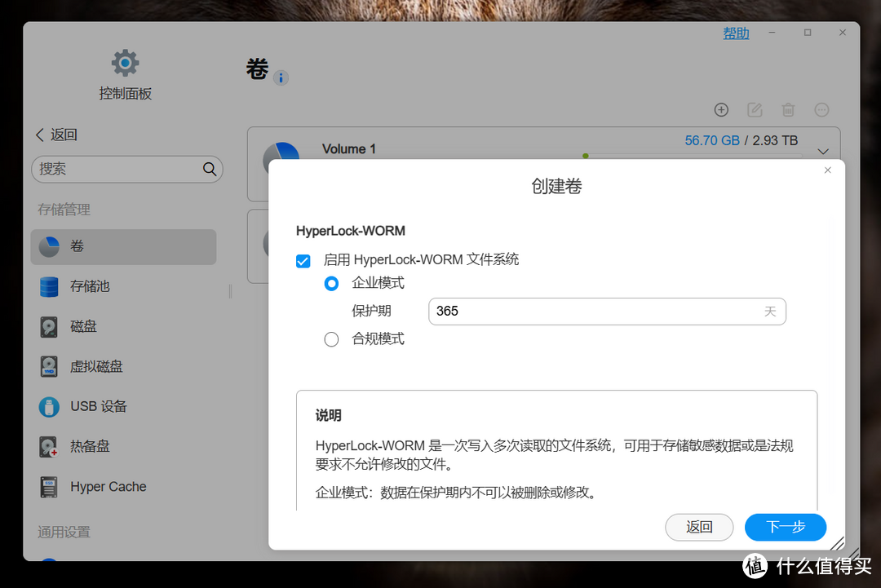
Task: Click the 控制面板 gear icon
Action: (125, 62)
